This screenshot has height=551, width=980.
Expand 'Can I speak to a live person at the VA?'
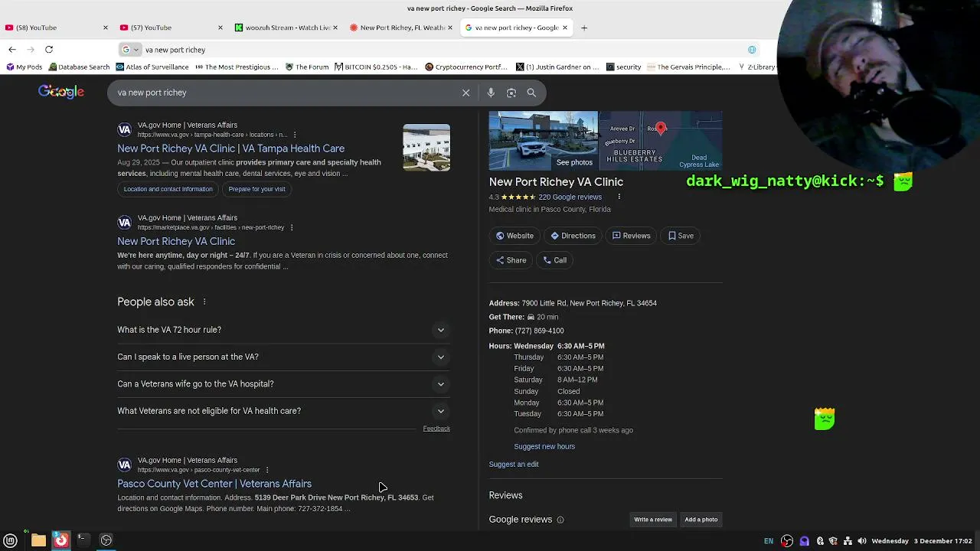283,357
